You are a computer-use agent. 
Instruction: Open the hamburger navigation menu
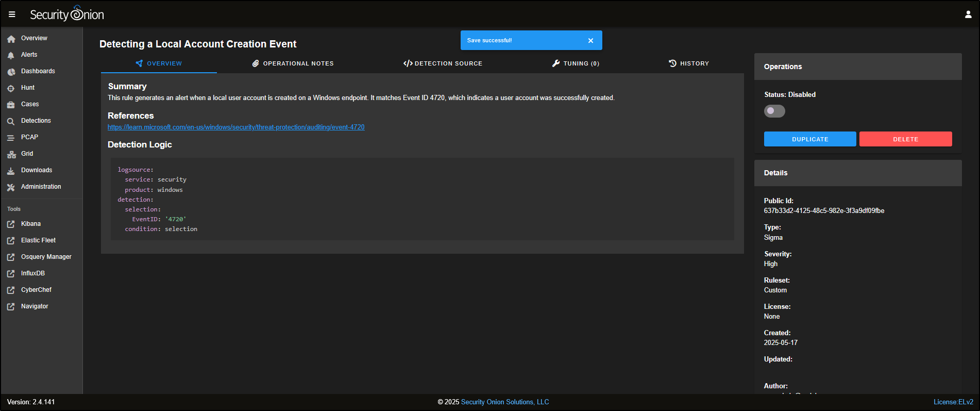tap(12, 14)
